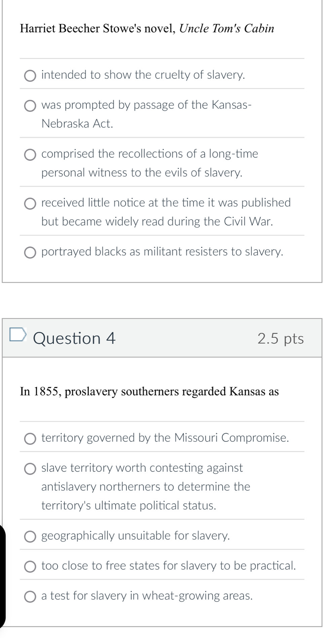Select the 'received little notice' option radio button

(30, 204)
